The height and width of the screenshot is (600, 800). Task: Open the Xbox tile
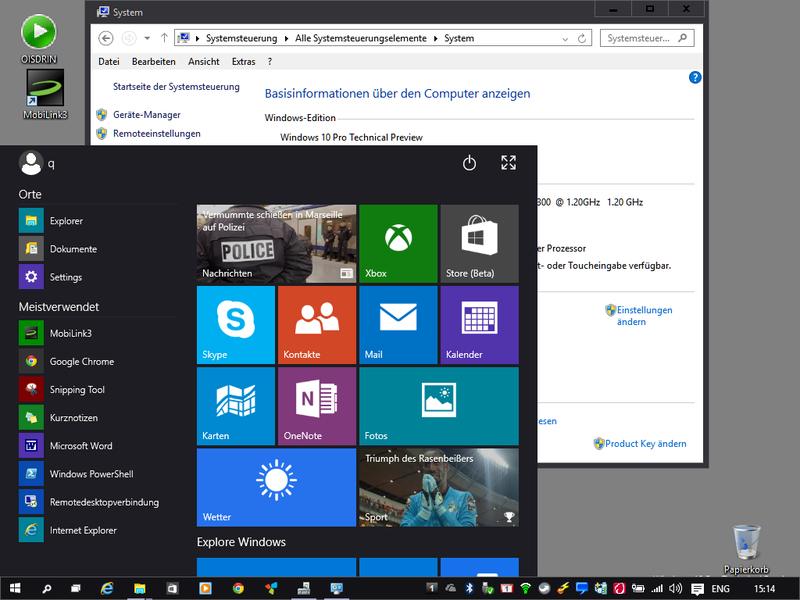(398, 244)
